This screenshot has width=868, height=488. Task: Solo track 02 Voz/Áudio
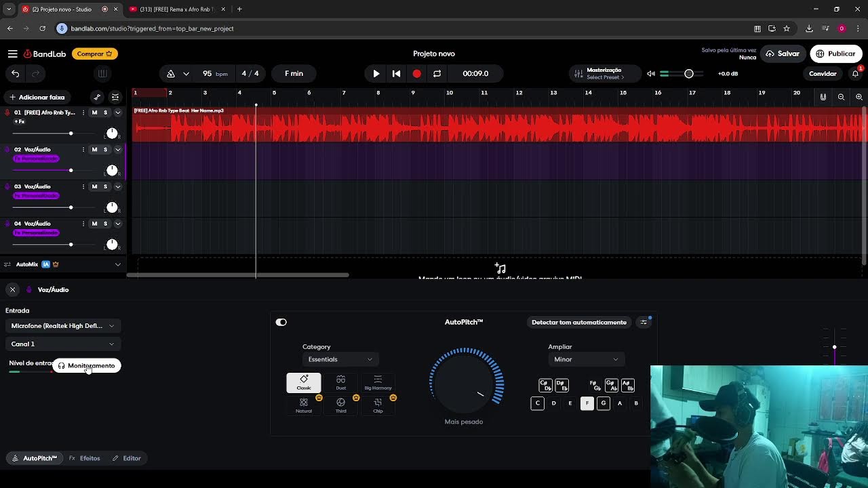pyautogui.click(x=105, y=149)
